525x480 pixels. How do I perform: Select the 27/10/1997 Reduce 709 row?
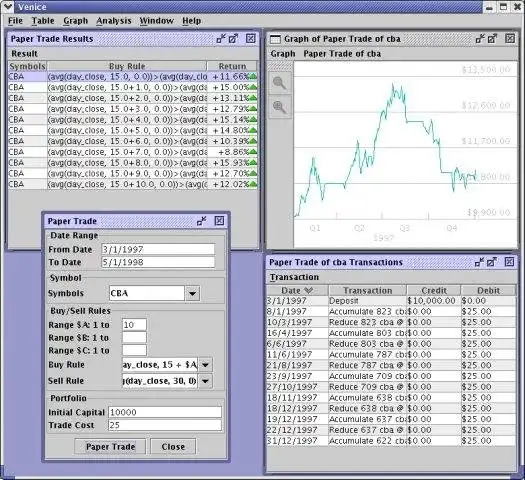coord(391,387)
